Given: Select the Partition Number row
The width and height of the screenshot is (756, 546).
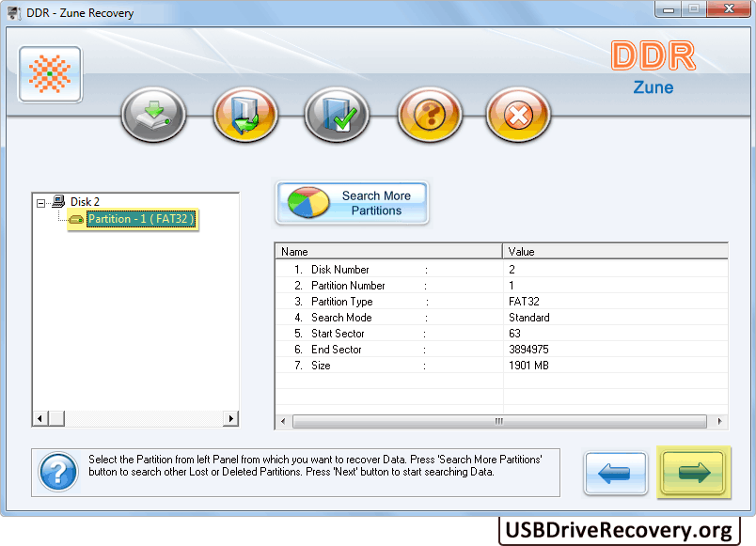Looking at the screenshot, I should (501, 286).
